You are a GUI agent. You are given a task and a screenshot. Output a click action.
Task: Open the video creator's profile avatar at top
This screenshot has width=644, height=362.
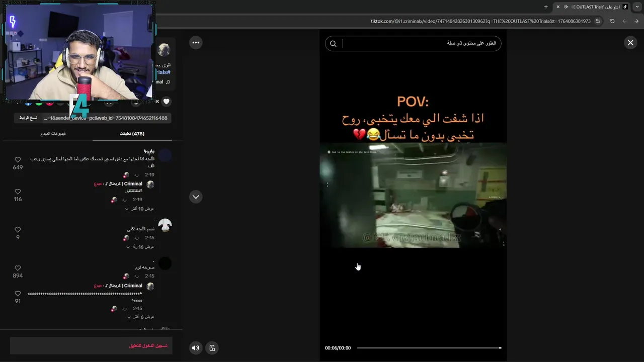164,50
